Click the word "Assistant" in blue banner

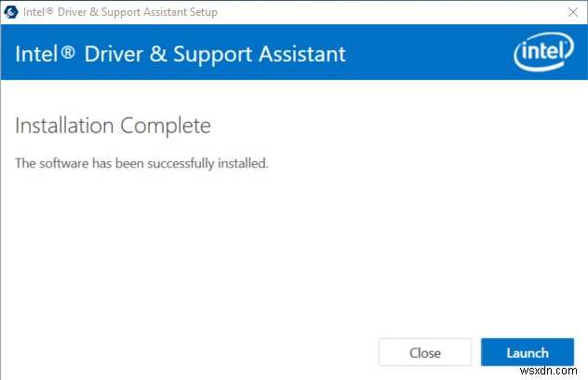click(x=297, y=53)
